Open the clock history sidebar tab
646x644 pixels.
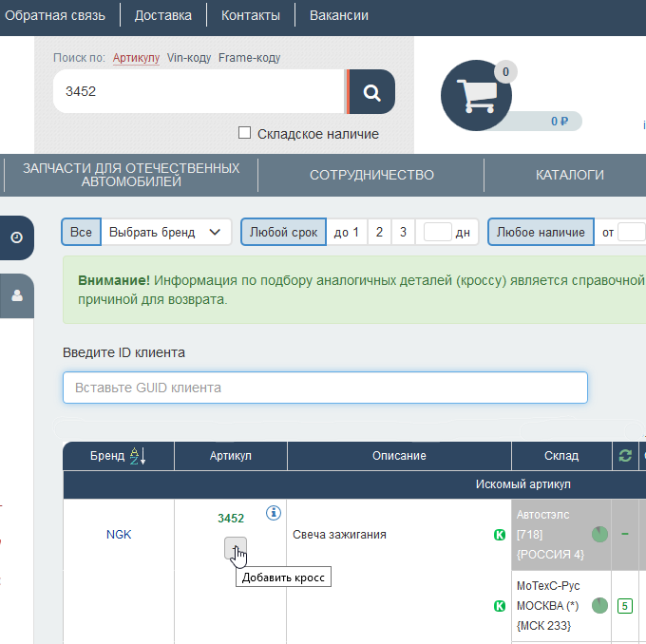coord(16,237)
